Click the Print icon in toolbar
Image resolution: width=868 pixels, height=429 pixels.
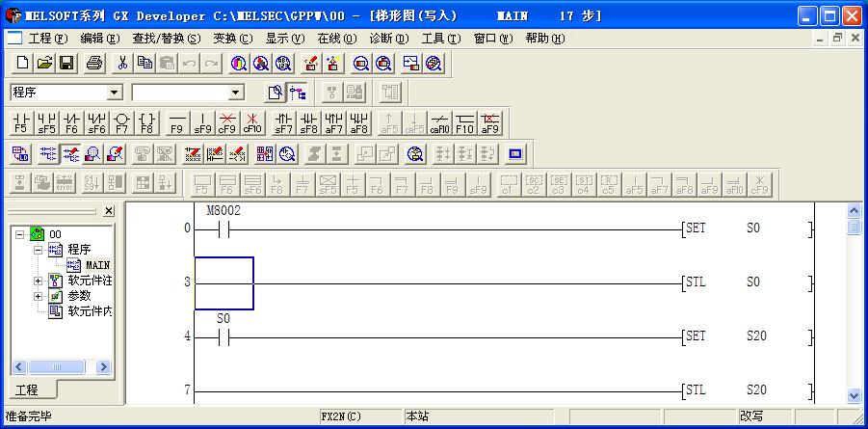point(94,63)
